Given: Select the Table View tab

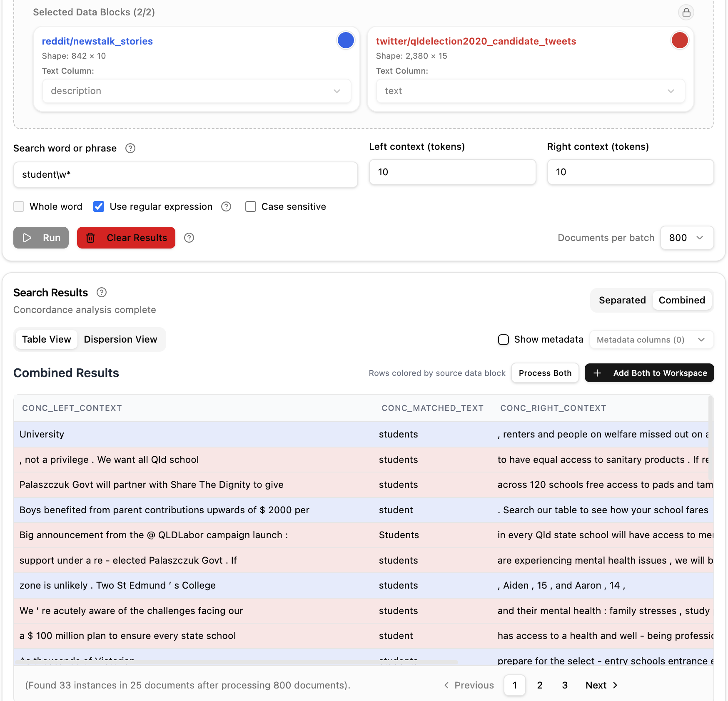Looking at the screenshot, I should pos(47,339).
